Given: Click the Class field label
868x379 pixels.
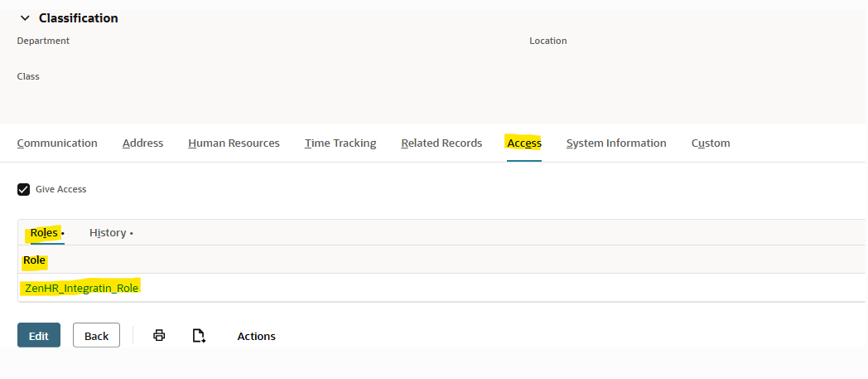Looking at the screenshot, I should [28, 76].
